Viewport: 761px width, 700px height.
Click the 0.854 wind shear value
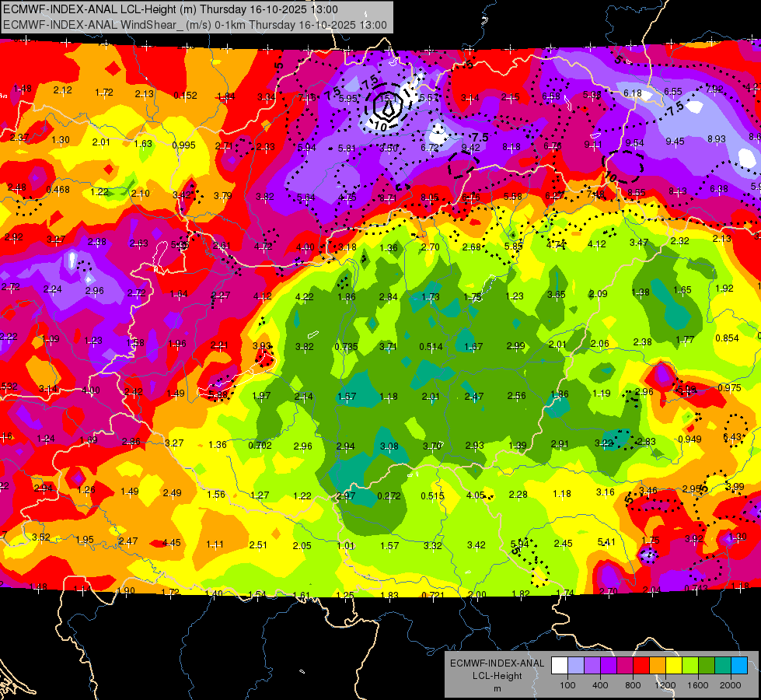pyautogui.click(x=727, y=338)
